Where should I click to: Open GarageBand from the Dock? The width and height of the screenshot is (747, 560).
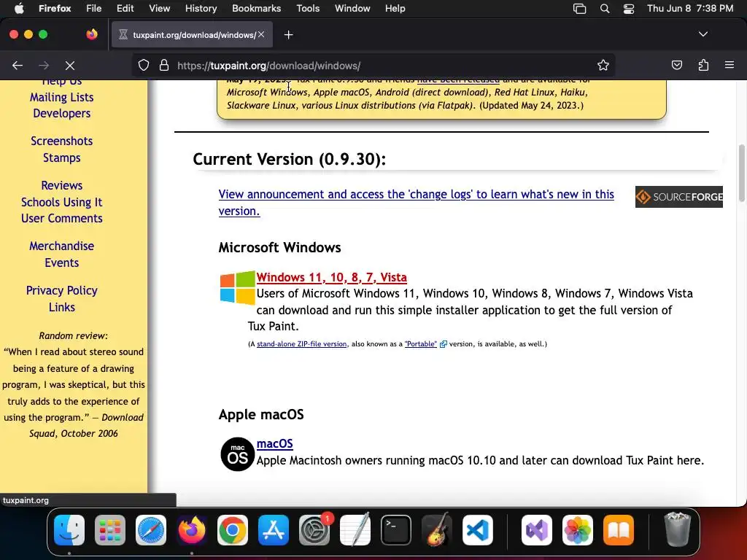[x=437, y=530]
